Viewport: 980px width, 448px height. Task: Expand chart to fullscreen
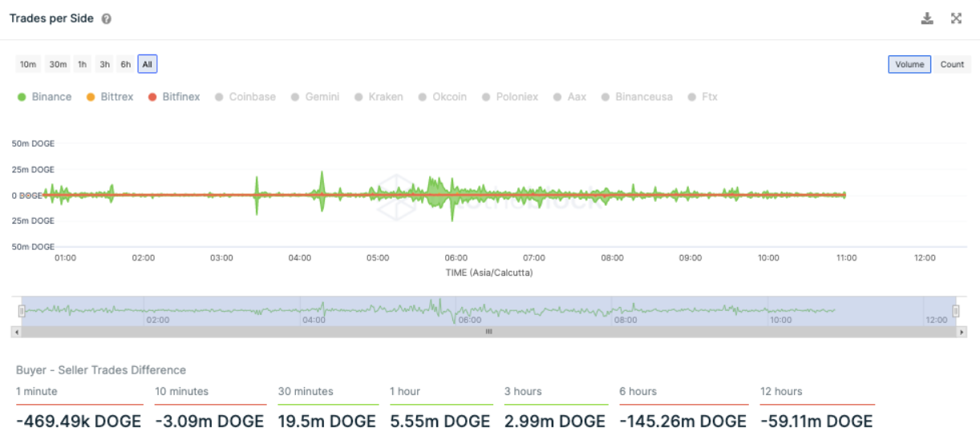coord(956,18)
